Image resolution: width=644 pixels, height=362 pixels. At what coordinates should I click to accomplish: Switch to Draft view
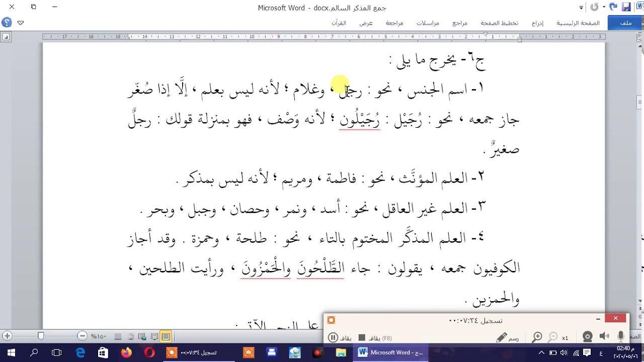(118, 337)
